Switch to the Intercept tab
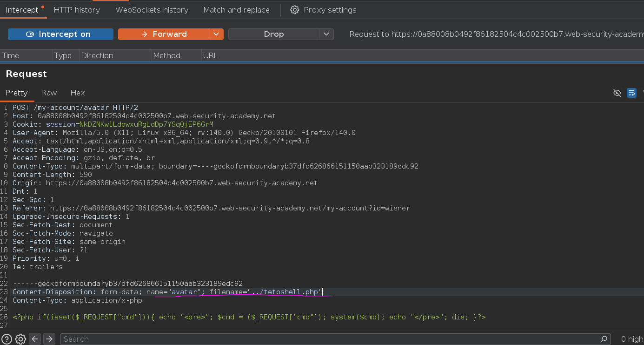Viewport: 644px width, 345px height. point(23,10)
